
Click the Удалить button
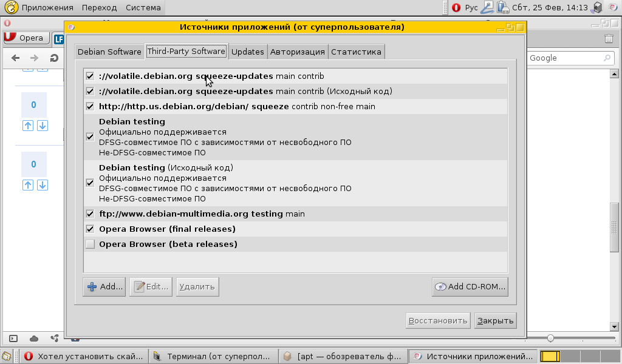click(197, 287)
